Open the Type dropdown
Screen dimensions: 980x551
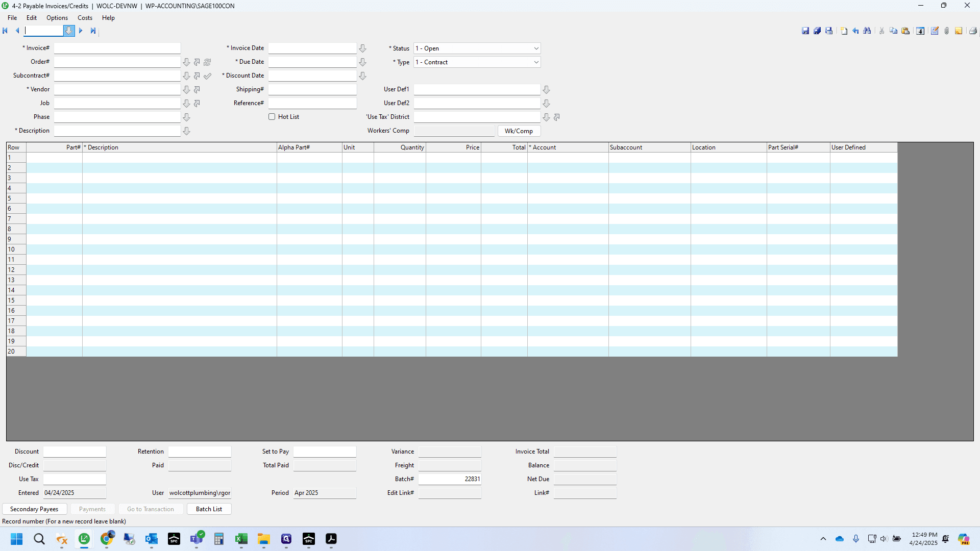(x=536, y=62)
